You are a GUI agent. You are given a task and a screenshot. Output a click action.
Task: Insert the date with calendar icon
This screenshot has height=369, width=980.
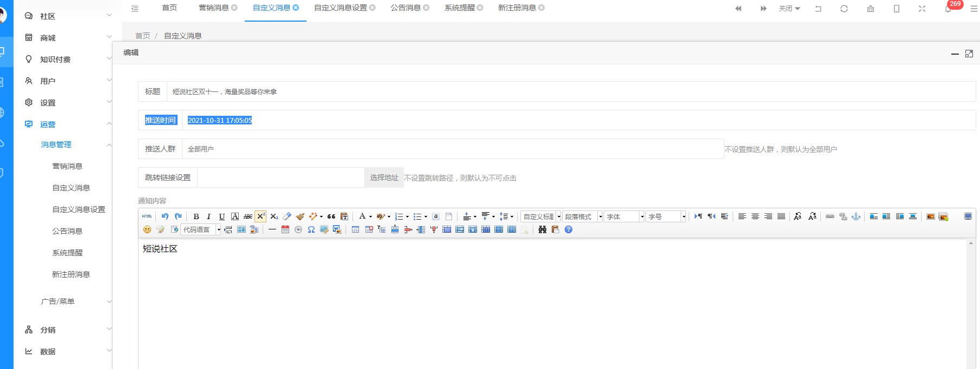[x=285, y=229]
